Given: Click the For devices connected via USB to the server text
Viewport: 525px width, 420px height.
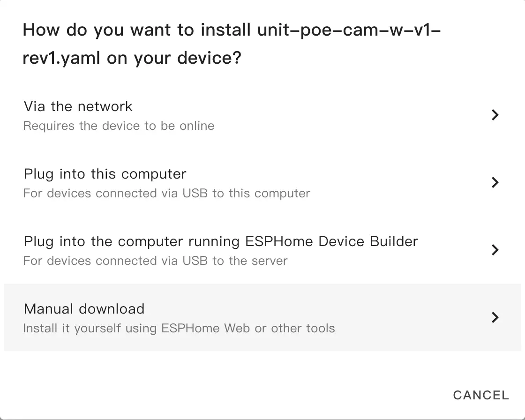Looking at the screenshot, I should [155, 261].
